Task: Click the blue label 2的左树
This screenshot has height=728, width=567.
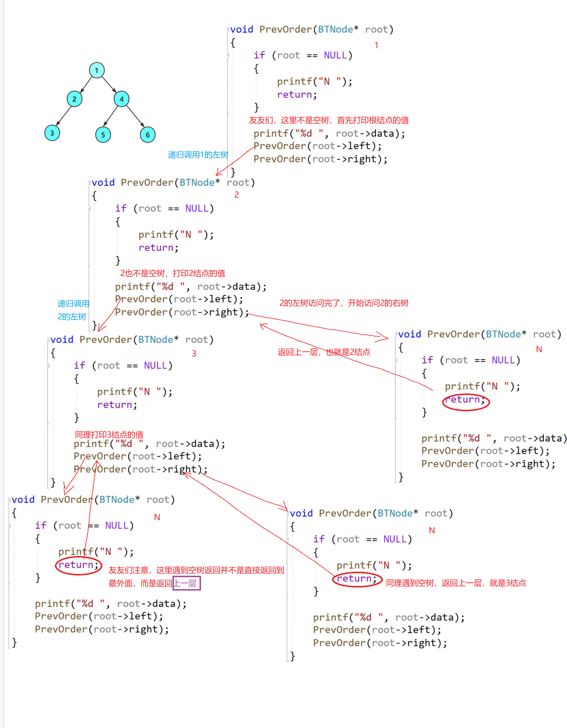Action: point(72,317)
